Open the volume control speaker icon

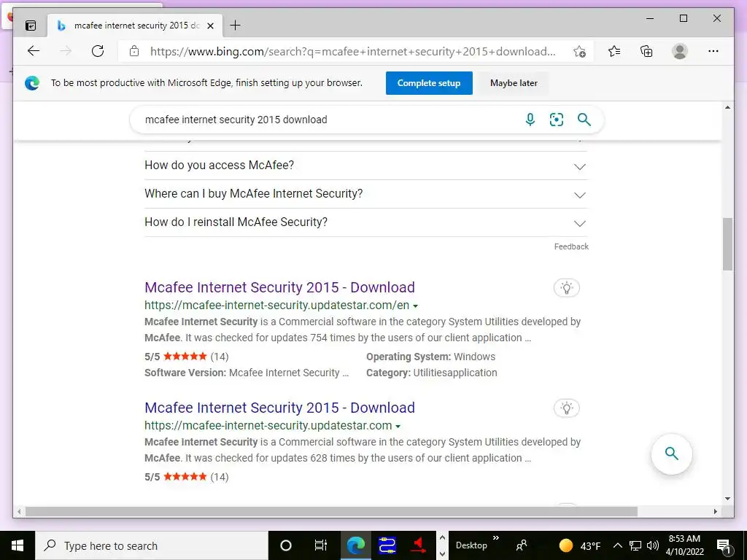(x=653, y=545)
